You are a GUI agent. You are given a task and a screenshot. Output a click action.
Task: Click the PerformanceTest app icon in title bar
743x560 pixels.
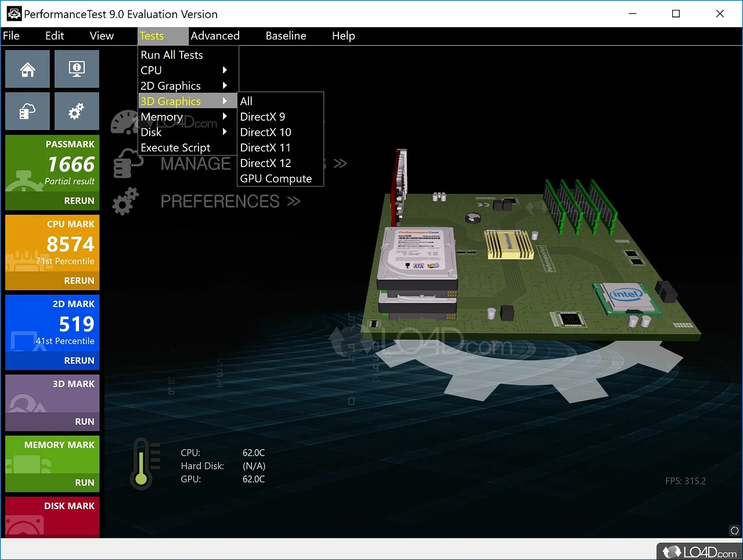(13, 14)
